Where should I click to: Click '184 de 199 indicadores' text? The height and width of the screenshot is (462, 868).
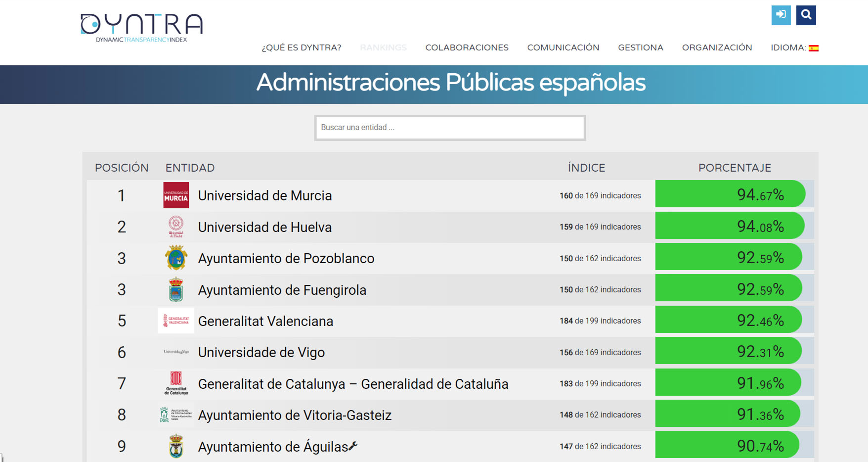(600, 321)
